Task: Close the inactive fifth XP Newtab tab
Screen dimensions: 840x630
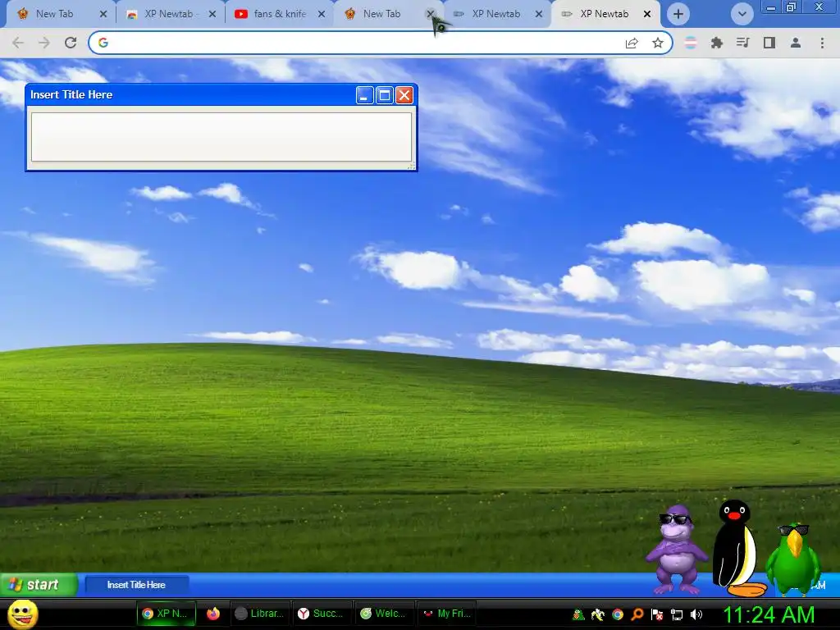Action: point(539,14)
